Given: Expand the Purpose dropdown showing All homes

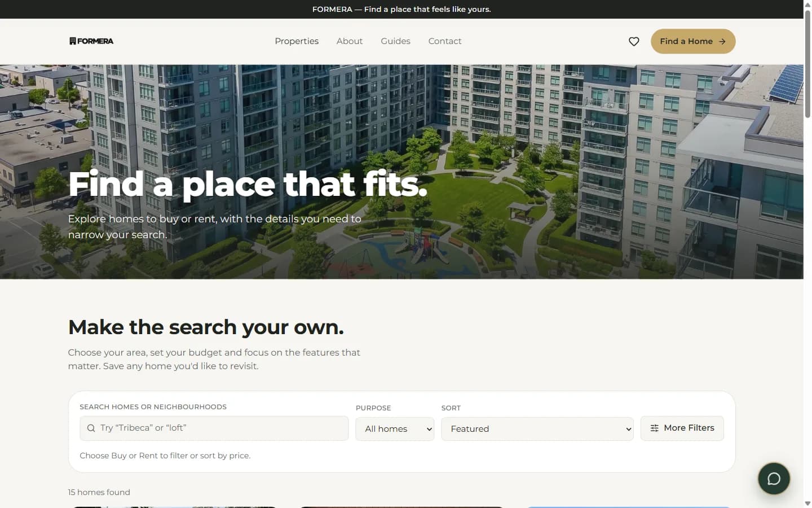Looking at the screenshot, I should 395,429.
